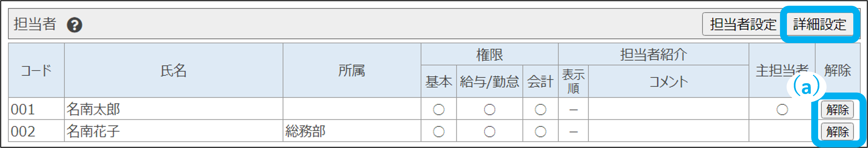Click 解除 button for 名南太郎
The image size is (868, 148).
pyautogui.click(x=837, y=109)
